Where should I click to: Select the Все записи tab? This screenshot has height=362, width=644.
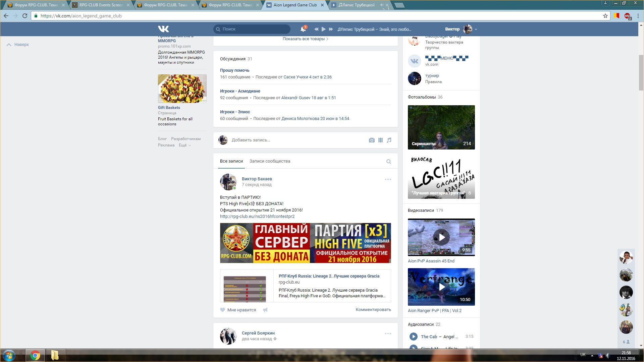pos(231,161)
